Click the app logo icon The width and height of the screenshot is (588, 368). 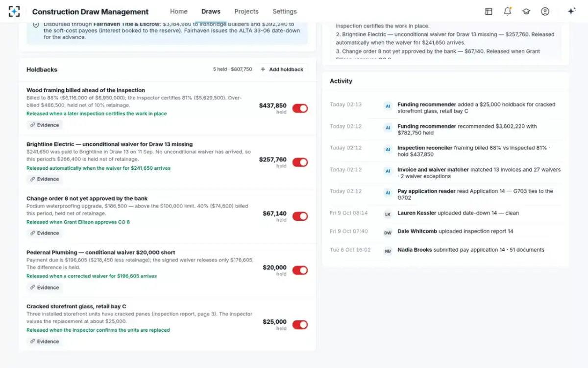[x=15, y=11]
